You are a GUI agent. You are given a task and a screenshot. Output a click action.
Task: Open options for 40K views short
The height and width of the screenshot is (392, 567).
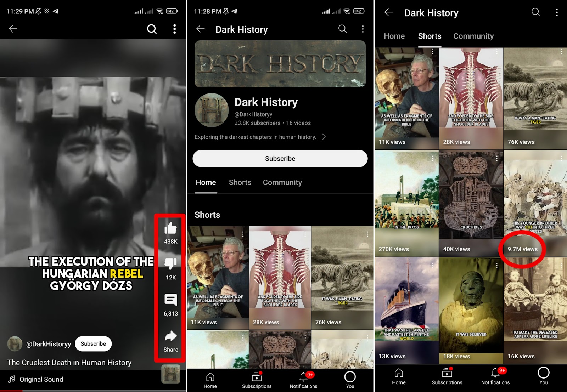point(496,158)
